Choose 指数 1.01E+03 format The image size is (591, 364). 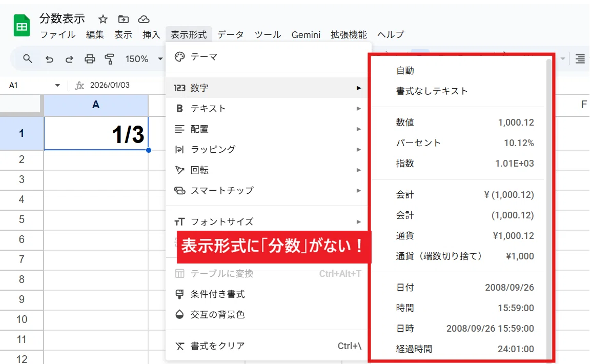(x=458, y=163)
